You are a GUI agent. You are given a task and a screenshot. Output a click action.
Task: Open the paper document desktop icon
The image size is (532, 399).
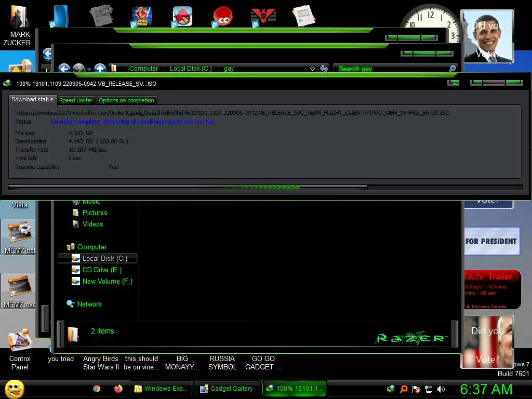click(303, 16)
